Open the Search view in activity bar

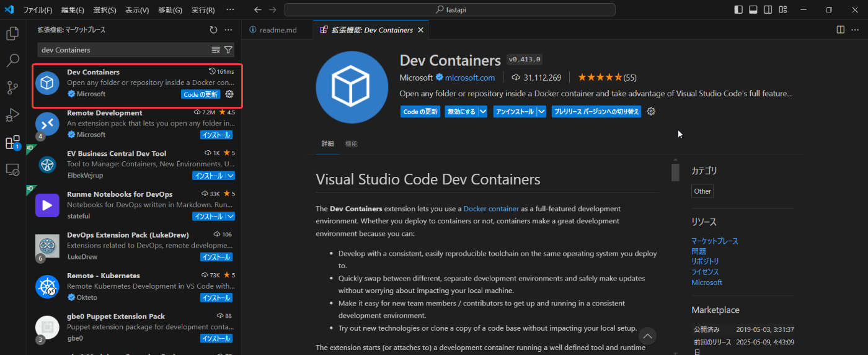[12, 61]
